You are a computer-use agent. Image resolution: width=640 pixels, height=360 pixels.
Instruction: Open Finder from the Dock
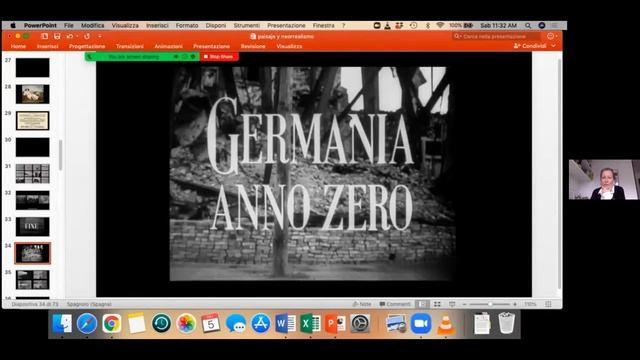[x=62, y=324]
